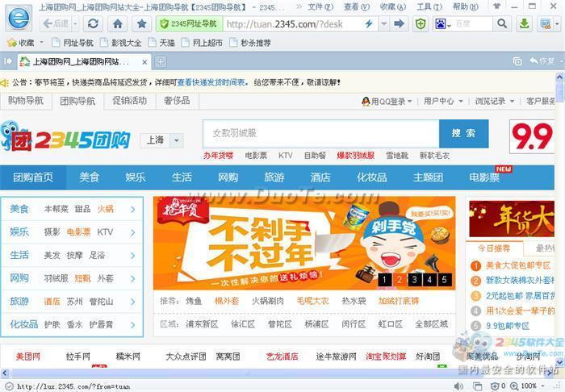Click the skin shirt icon in title bar
This screenshot has width=565, height=392.
497,6
